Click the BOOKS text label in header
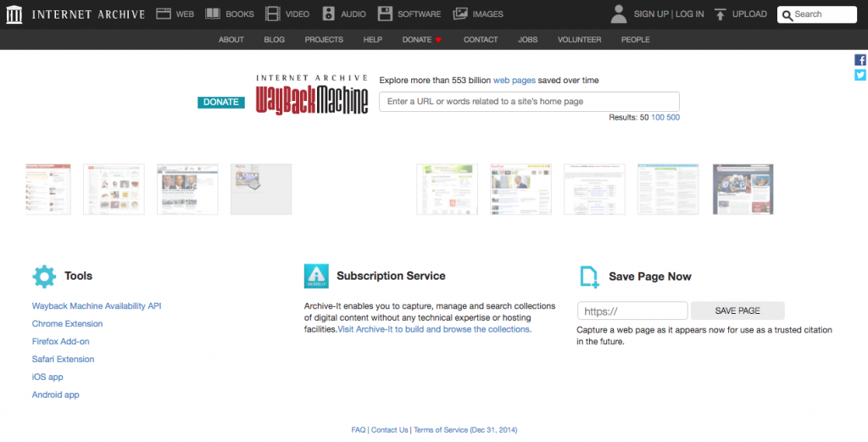 240,14
